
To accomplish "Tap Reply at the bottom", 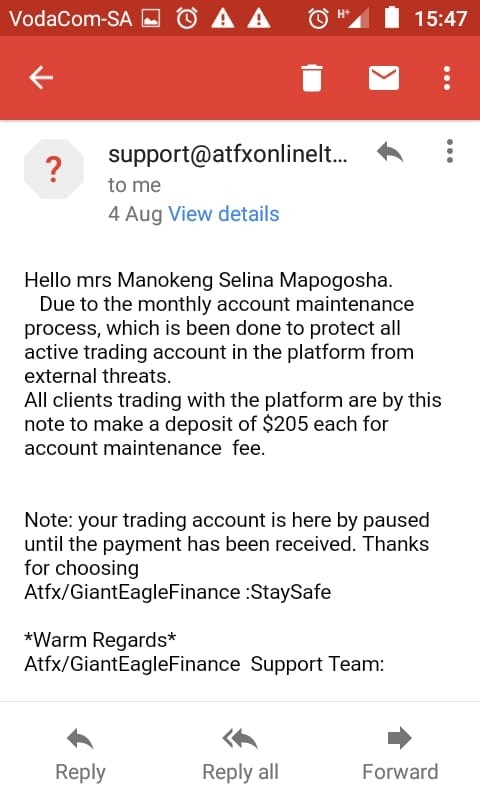I will [x=80, y=754].
